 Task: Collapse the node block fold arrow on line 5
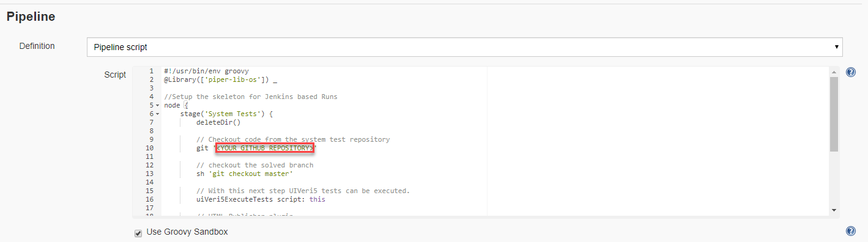click(x=157, y=106)
